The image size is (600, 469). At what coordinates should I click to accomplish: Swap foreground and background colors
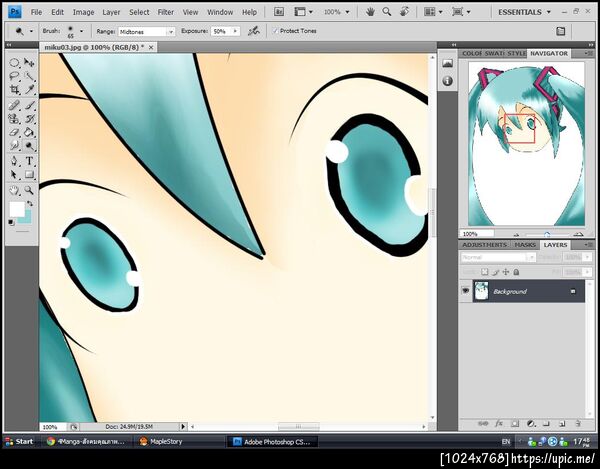30,204
